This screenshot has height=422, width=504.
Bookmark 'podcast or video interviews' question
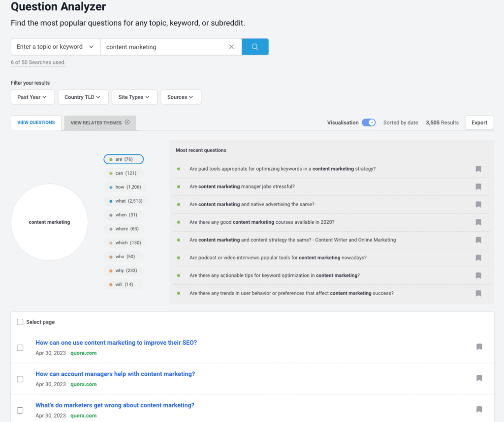(478, 258)
